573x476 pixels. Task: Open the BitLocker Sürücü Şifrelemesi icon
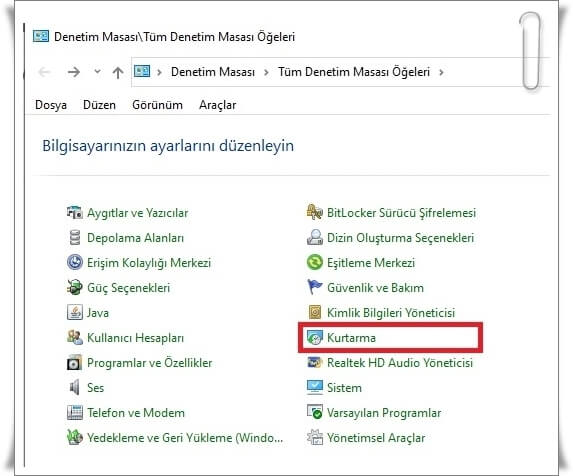tap(315, 213)
